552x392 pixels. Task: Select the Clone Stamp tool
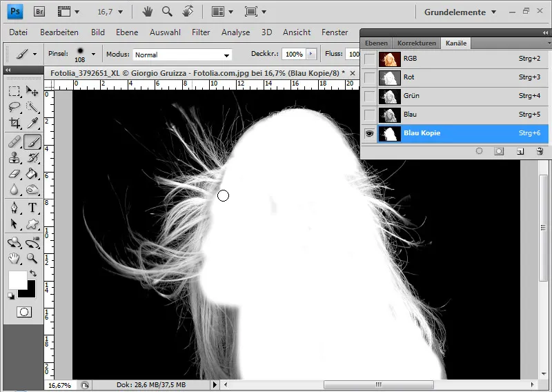[14, 158]
